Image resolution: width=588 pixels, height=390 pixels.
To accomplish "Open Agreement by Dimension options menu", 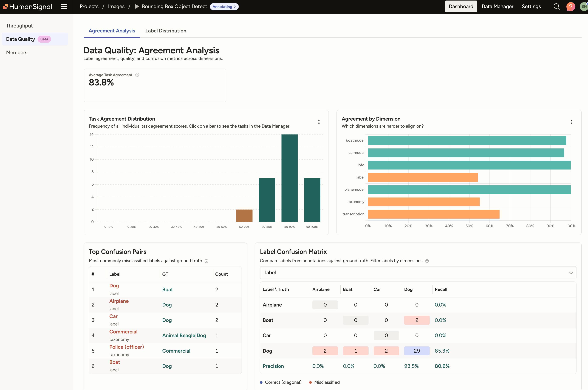I will [x=572, y=122].
